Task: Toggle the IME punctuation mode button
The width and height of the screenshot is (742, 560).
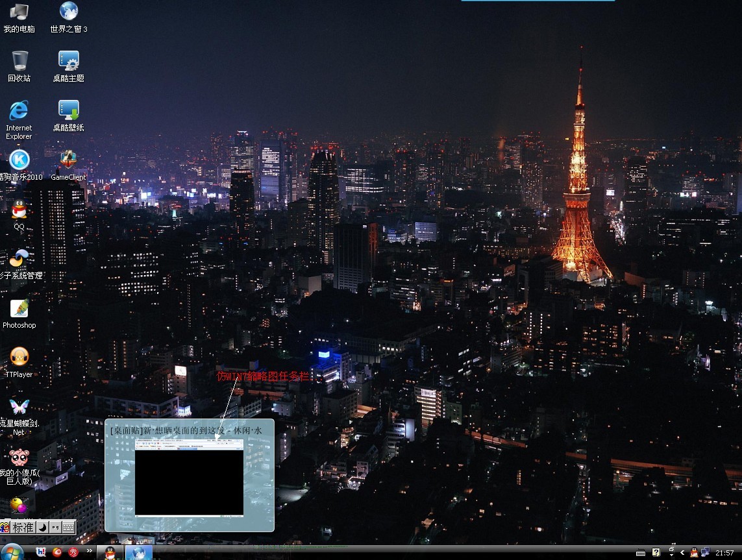Action: (55, 527)
